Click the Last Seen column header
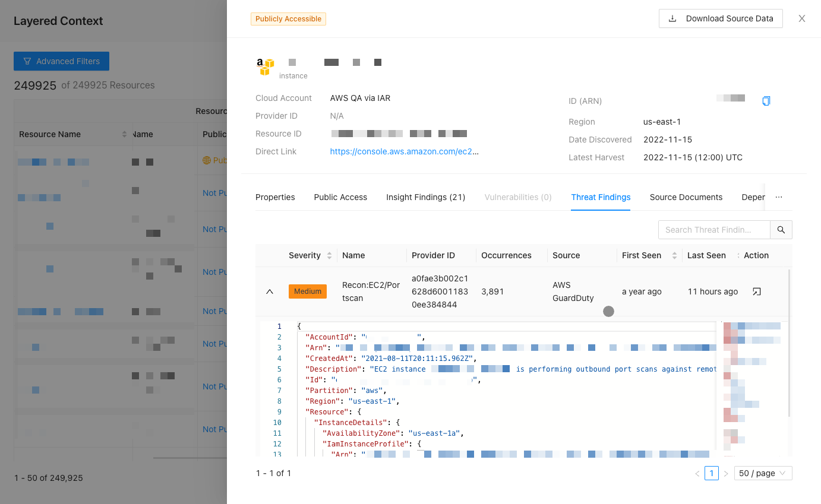This screenshot has width=821, height=504. tap(706, 255)
